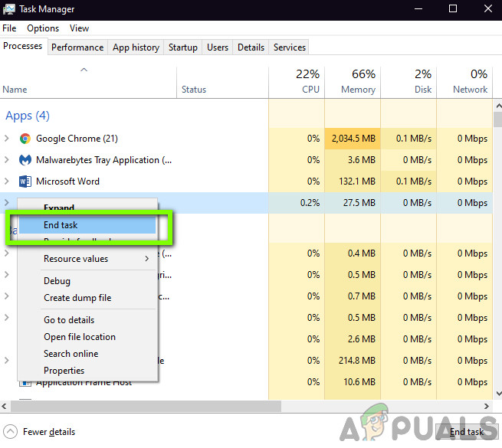Click the sort arrow above Name column
The image size is (502, 448).
coord(84,70)
